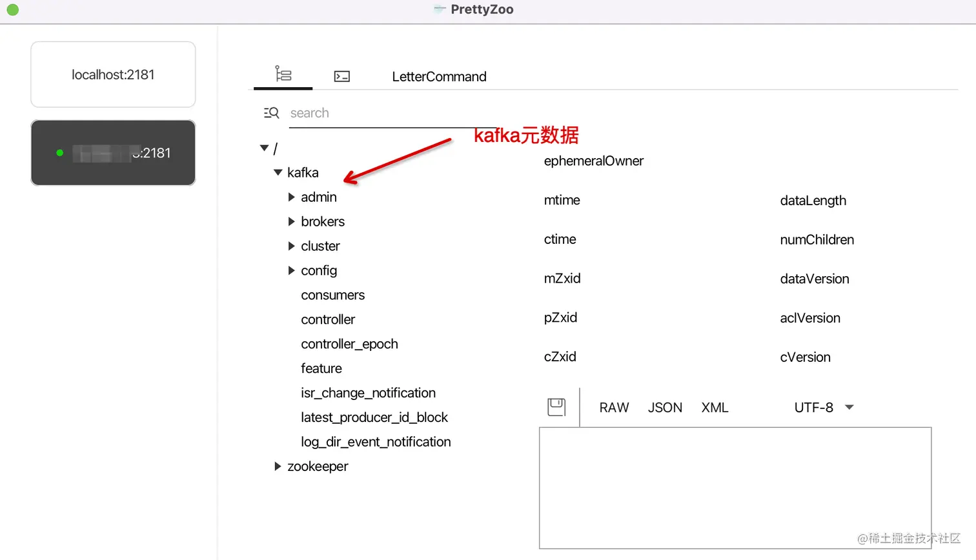Click the search magnifier icon
Image resolution: width=976 pixels, height=560 pixels.
click(270, 112)
